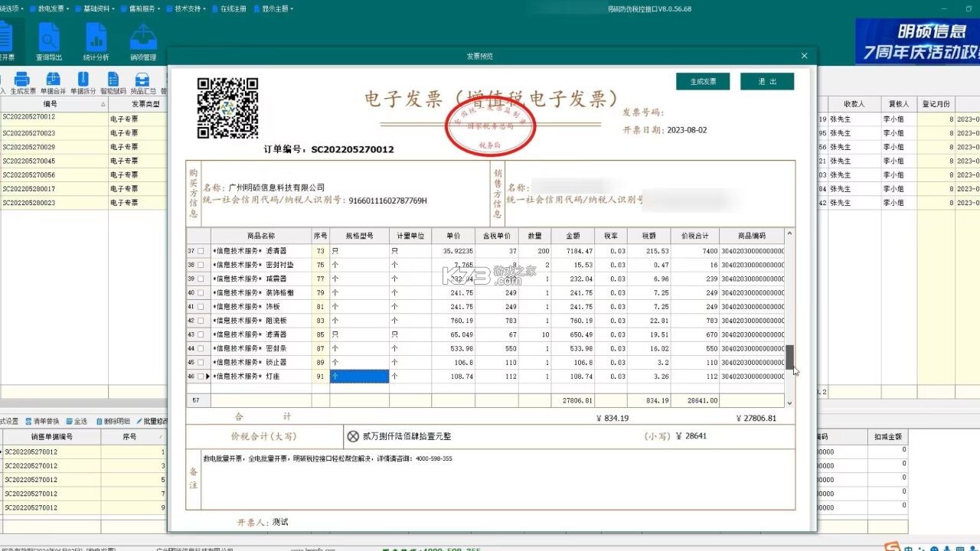Tick the checkbox on row 39 减震器
Screen dimensions: 980x551
201,279
